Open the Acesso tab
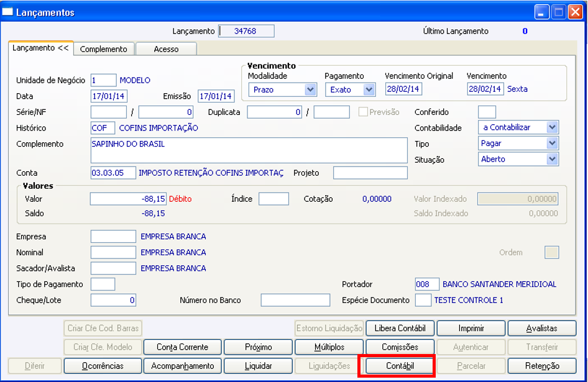Screen dimensions: 588x382 click(166, 49)
